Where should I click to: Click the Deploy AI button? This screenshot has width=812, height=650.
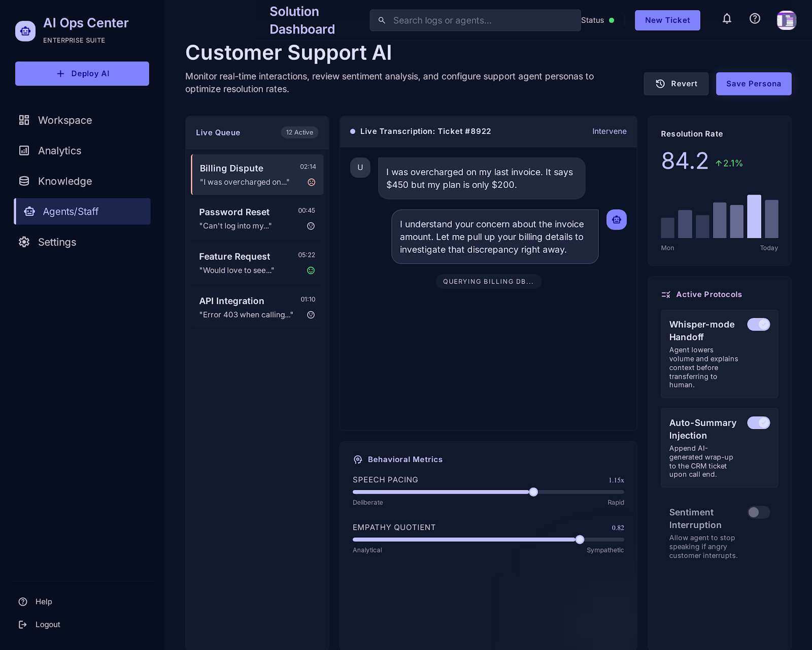[82, 74]
